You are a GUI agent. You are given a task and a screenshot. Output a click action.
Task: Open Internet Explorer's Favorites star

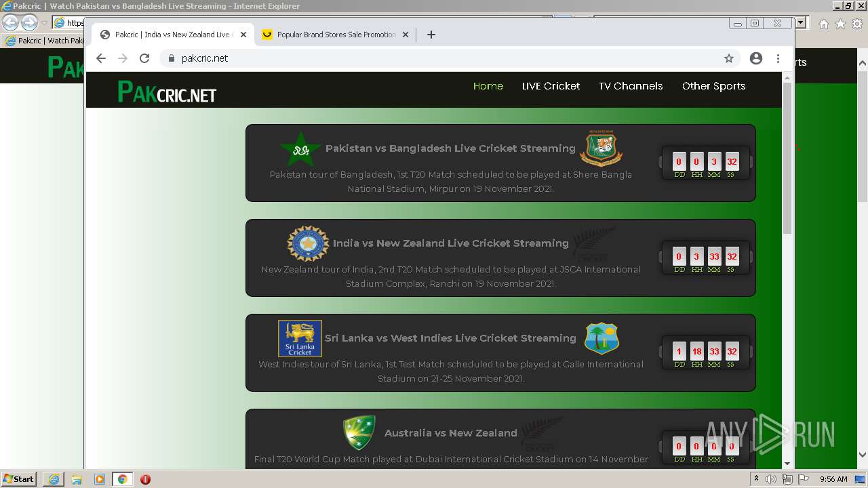pyautogui.click(x=840, y=24)
